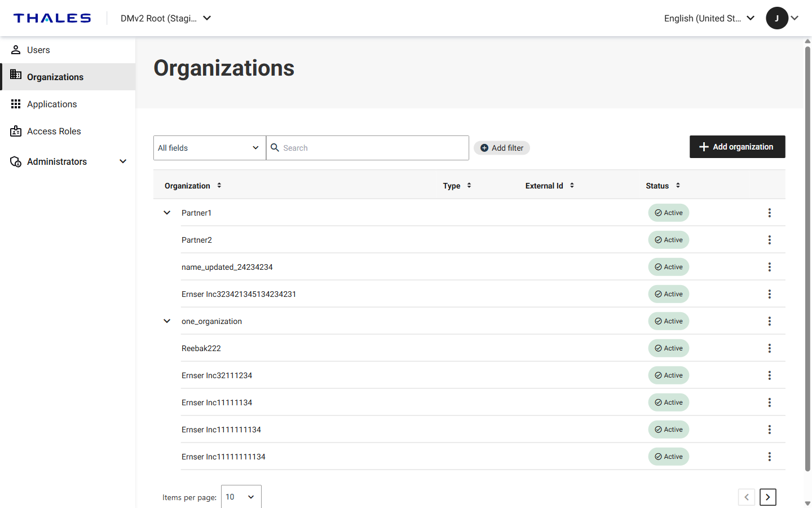Viewport: 812px width, 508px height.
Task: Open the All fields filter dropdown
Action: pos(210,148)
